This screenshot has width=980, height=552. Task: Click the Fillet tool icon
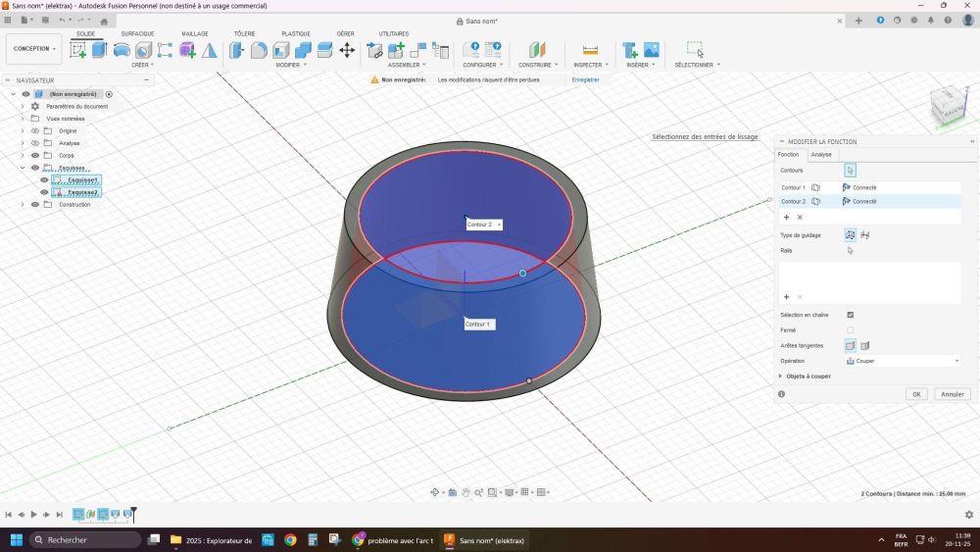pos(259,50)
